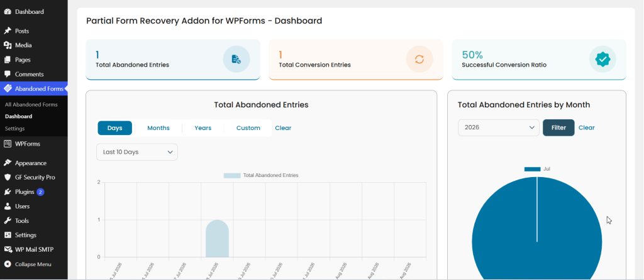Screen dimensions: 644x280
Task: Toggle the Jul legend swatch in pie chart
Action: click(x=532, y=169)
